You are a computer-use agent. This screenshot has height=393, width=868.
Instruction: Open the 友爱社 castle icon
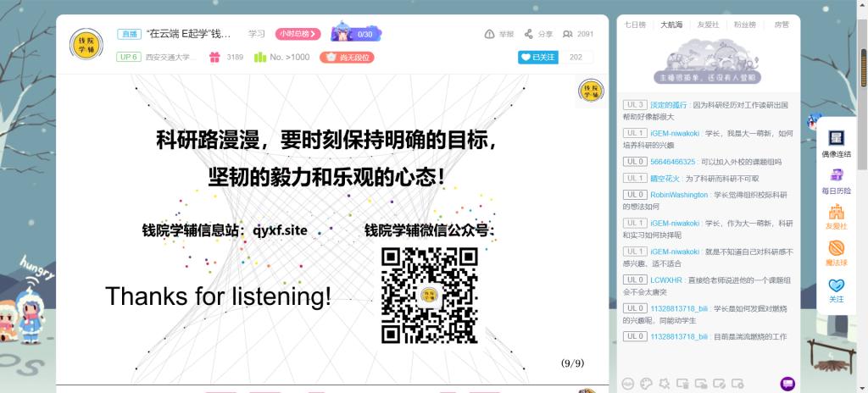[836, 212]
